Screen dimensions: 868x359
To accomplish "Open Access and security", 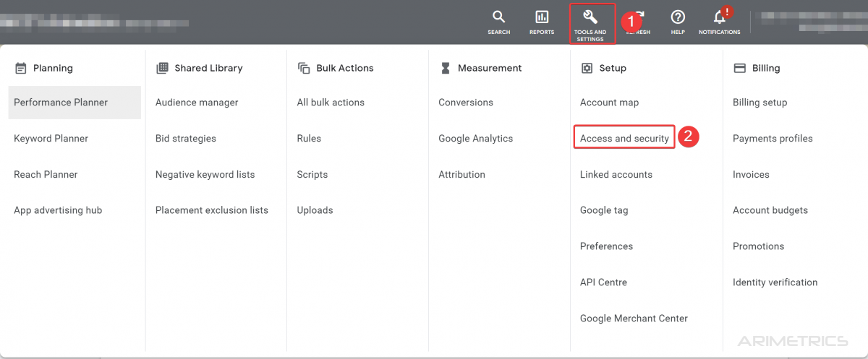I will (624, 139).
